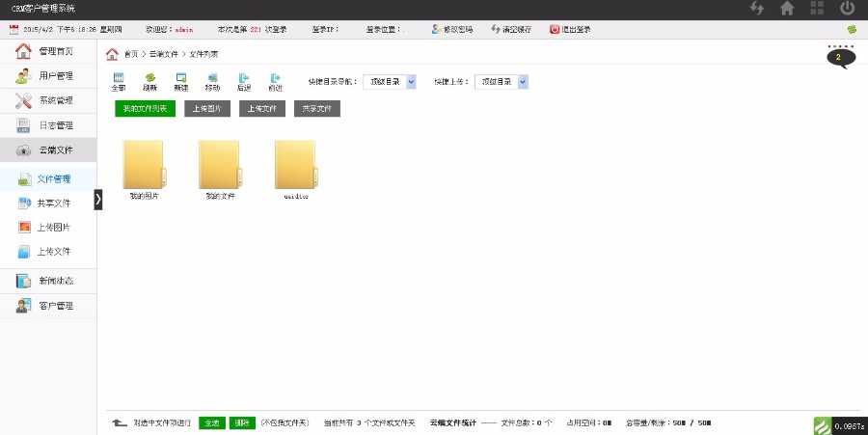
Task: Open 新闻动态 in the sidebar
Action: tap(48, 281)
